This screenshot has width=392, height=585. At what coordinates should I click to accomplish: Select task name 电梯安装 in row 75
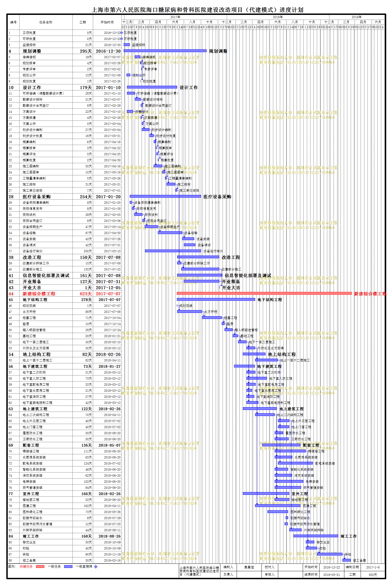pos(29,482)
